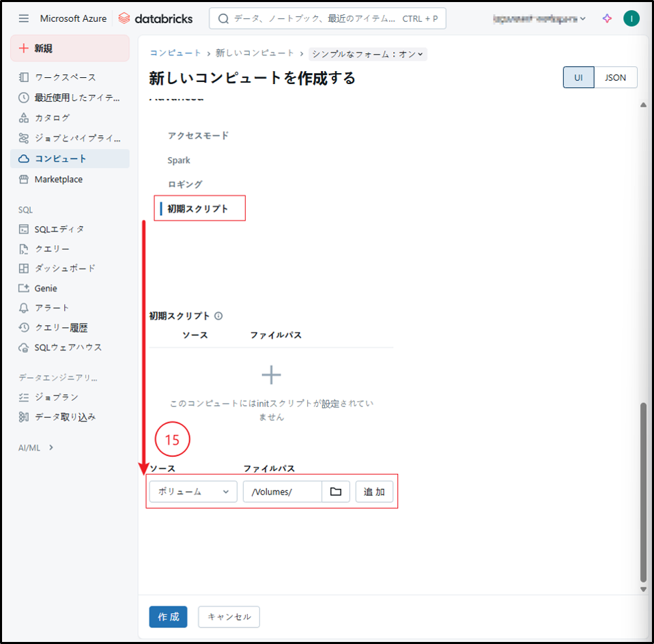Click the hamburger menu icon

click(24, 18)
